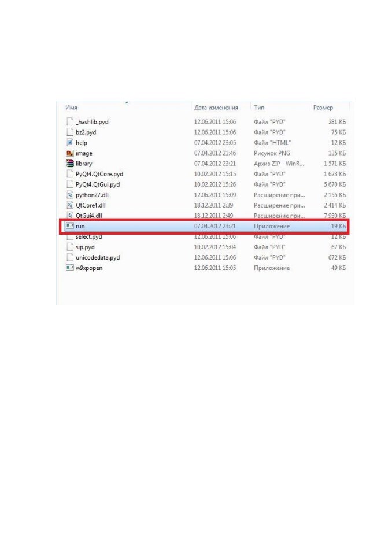Click the Файл "HTML" type cell
392x555 pixels.
[x=272, y=143]
